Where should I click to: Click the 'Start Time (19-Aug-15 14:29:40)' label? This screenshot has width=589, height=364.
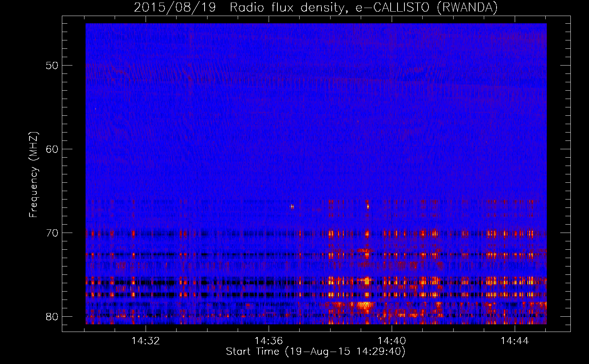[316, 352]
